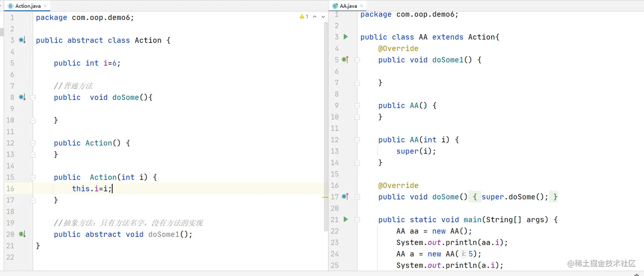Click the class name 'Action' on line 3
The width and height of the screenshot is (644, 276).
click(148, 40)
